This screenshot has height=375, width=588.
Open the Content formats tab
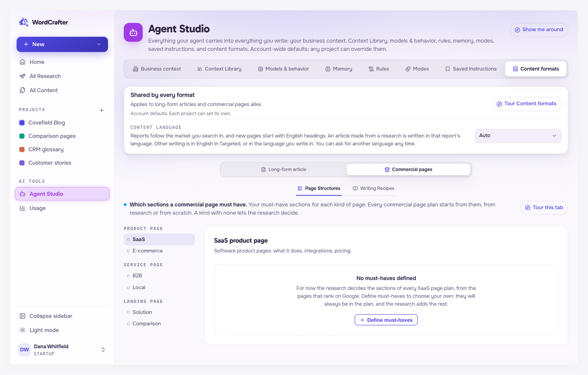click(x=536, y=69)
